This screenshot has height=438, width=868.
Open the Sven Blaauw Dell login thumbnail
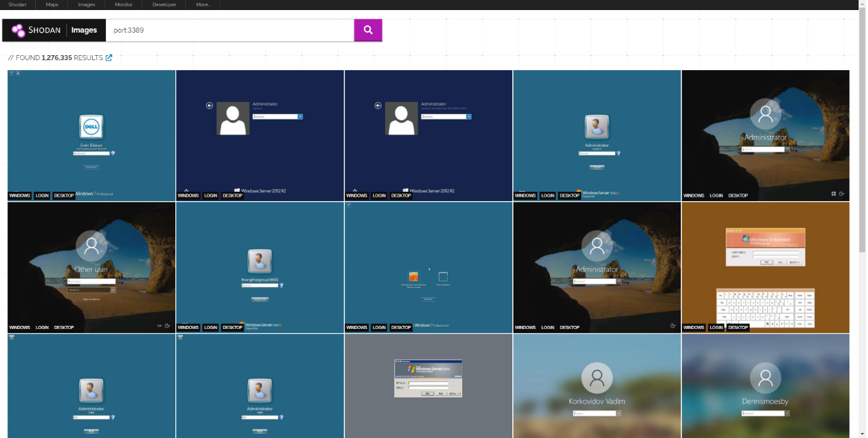(x=91, y=135)
